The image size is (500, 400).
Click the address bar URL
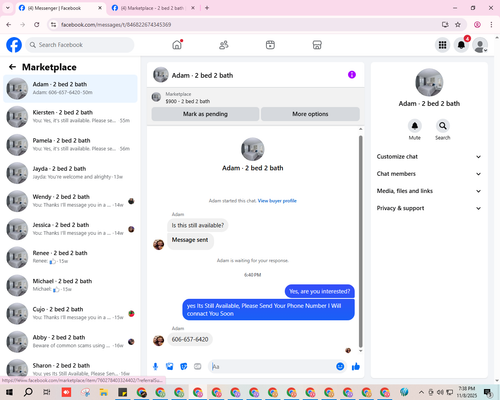click(x=116, y=25)
